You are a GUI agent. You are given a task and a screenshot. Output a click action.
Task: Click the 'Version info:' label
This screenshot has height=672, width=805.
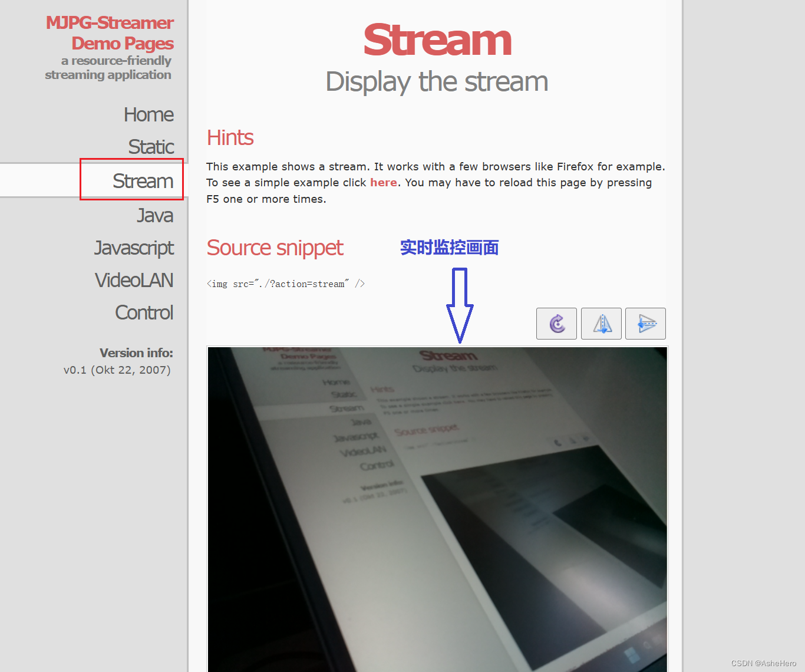click(x=136, y=353)
